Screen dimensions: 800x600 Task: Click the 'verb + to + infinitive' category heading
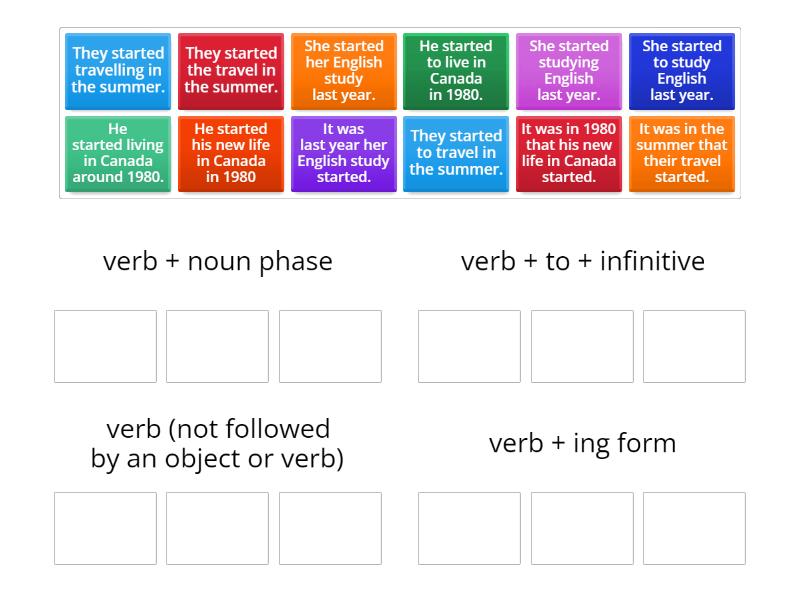[x=581, y=261]
